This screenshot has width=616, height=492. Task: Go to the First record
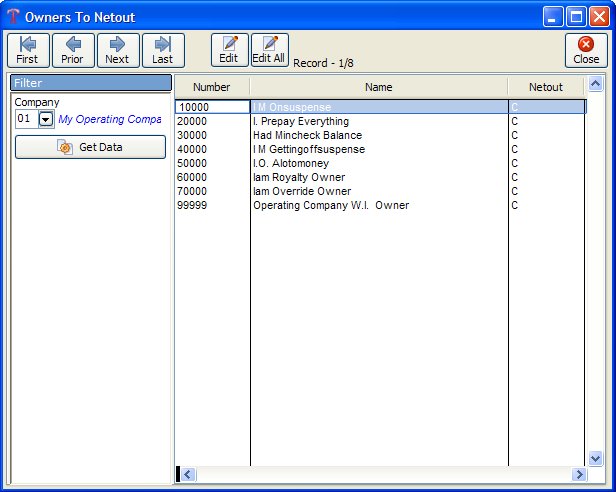28,51
